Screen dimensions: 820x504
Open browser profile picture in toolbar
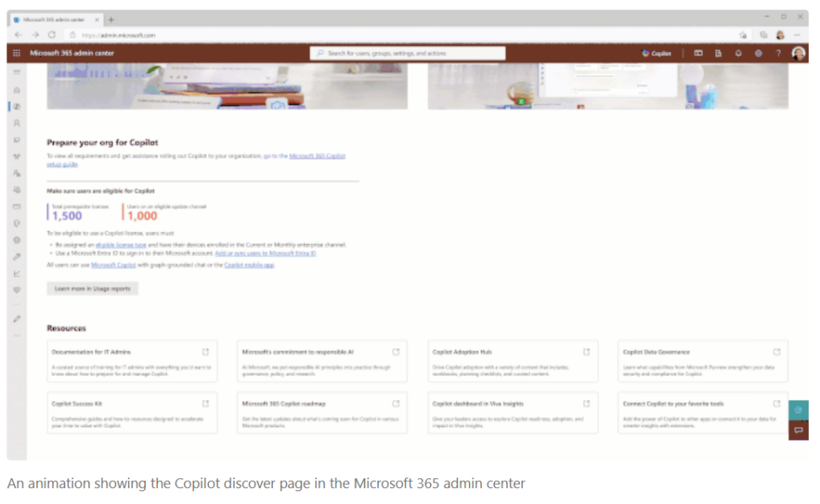780,35
